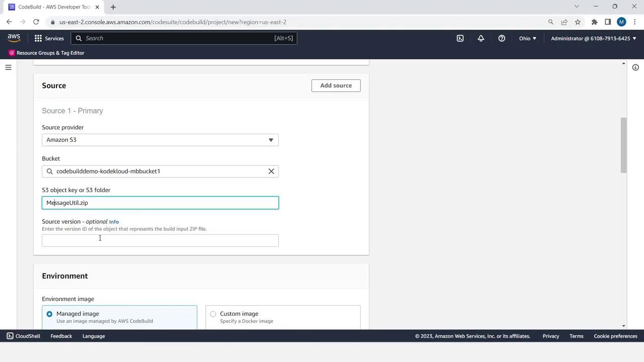
Task: Share this page via share icon
Action: [x=564, y=22]
